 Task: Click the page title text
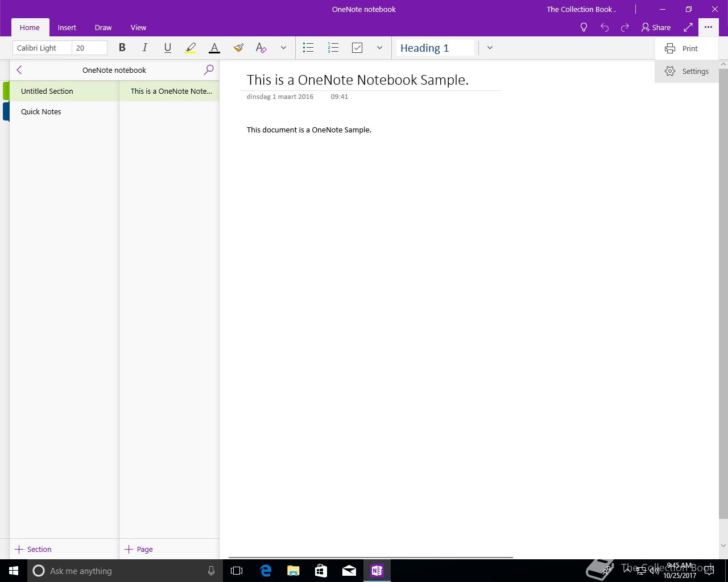tap(358, 80)
